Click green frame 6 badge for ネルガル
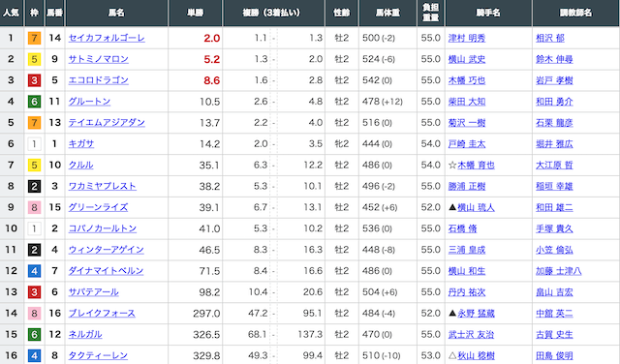The height and width of the screenshot is (364, 620). click(x=35, y=334)
